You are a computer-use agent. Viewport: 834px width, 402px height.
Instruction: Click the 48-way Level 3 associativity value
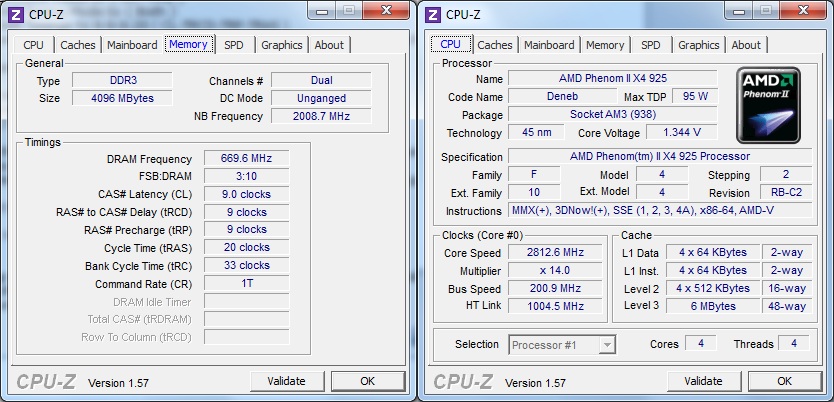click(x=787, y=306)
